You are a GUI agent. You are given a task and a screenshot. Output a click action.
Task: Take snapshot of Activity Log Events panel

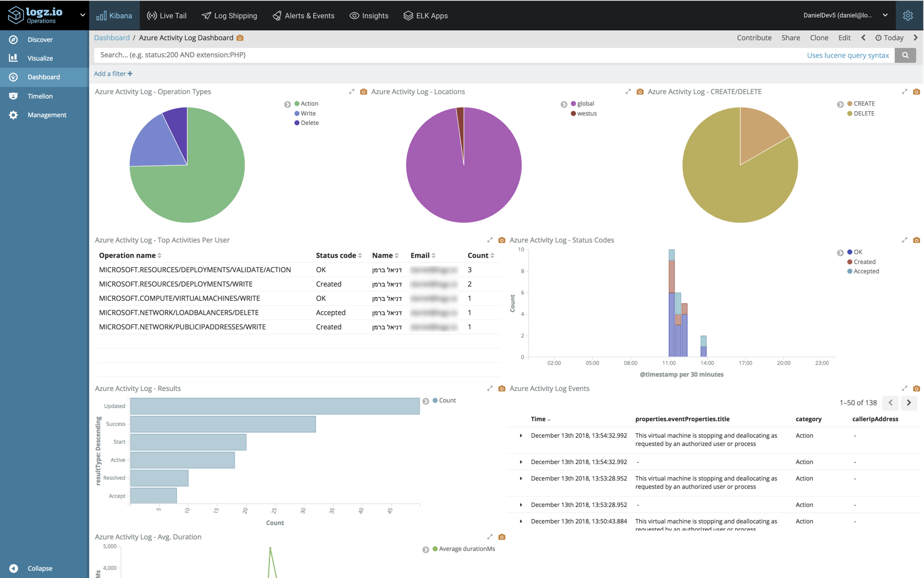[916, 389]
